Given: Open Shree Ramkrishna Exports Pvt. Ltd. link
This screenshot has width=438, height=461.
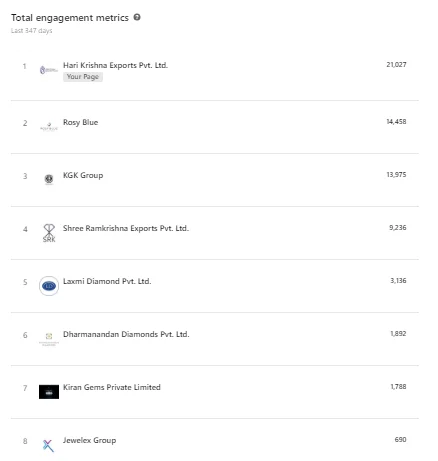Looking at the screenshot, I should (x=126, y=228).
